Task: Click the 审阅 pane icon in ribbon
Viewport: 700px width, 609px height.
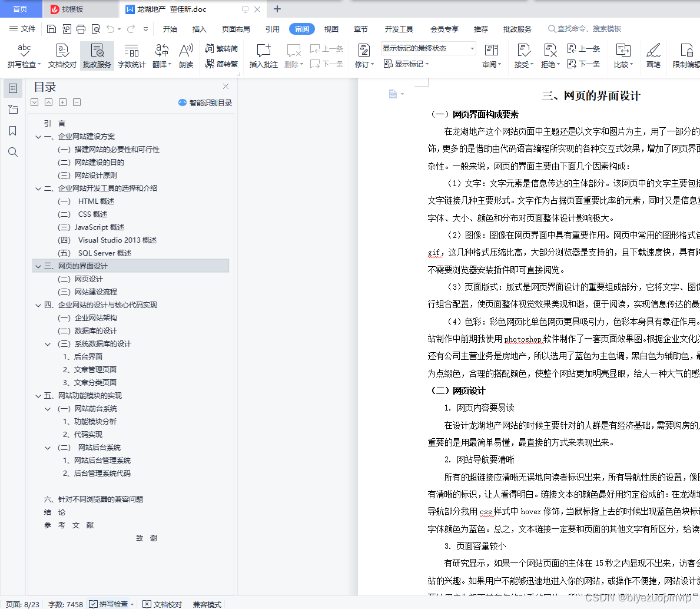Action: coord(492,56)
